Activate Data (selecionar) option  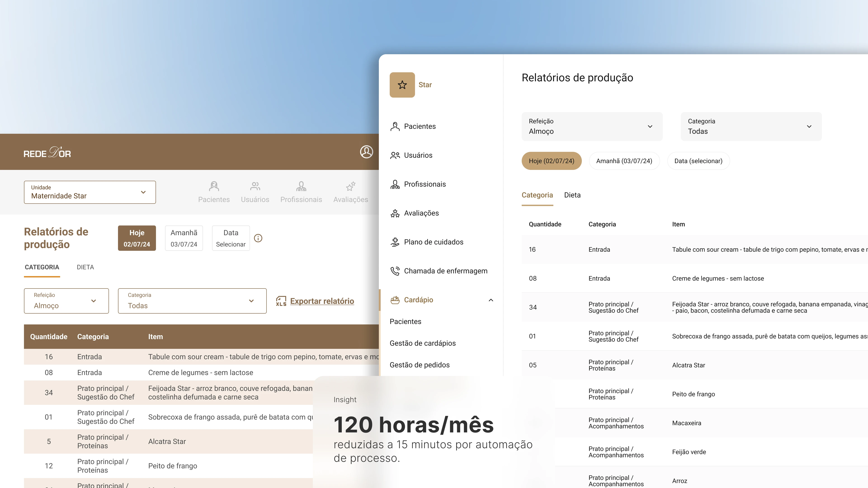click(x=698, y=161)
